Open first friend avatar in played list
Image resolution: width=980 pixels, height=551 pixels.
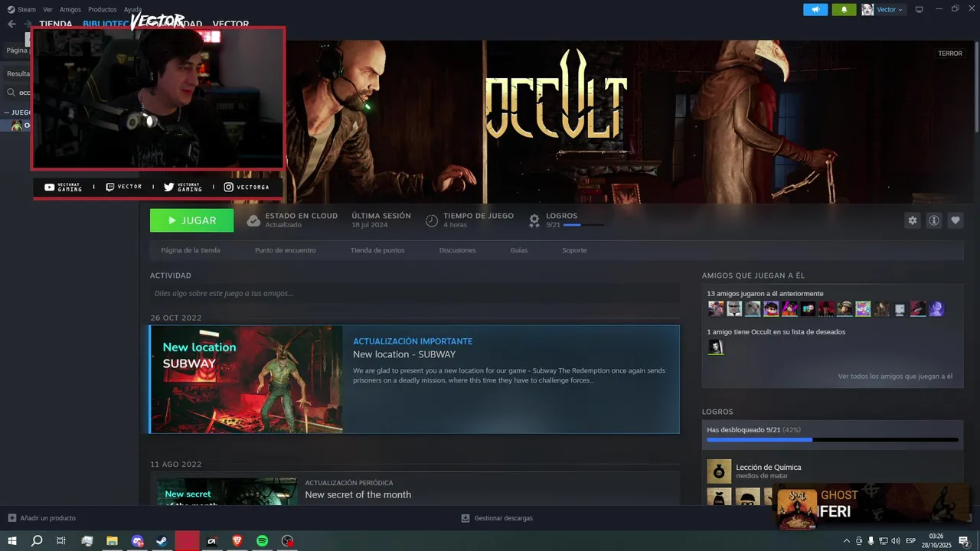[716, 309]
